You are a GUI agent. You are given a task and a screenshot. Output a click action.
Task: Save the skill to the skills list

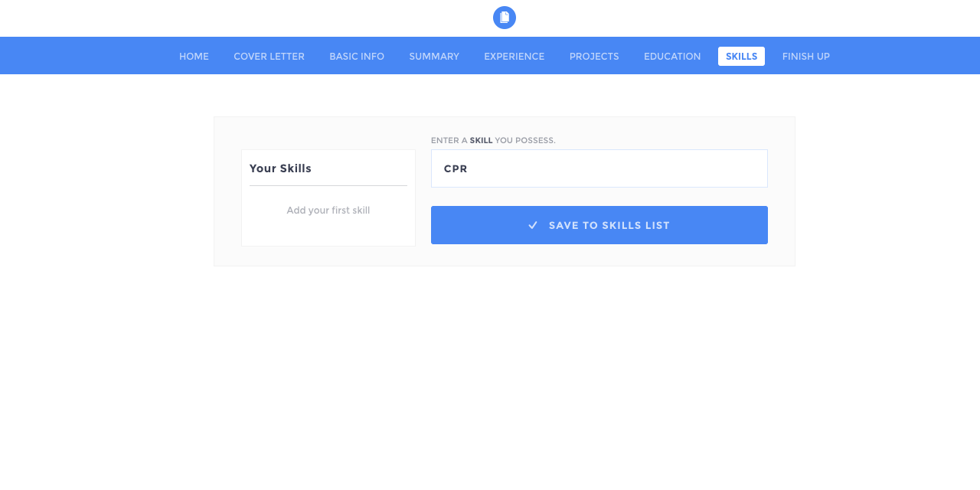[x=599, y=225]
